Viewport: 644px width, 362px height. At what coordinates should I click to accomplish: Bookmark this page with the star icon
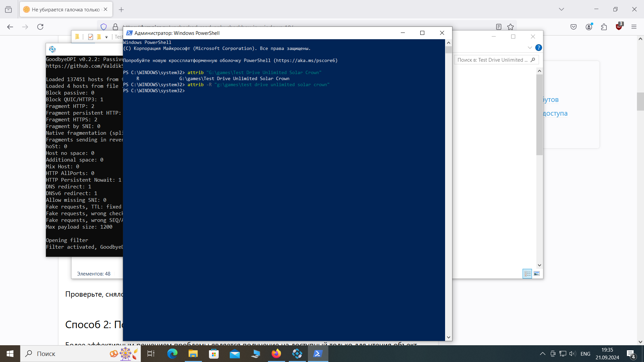pyautogui.click(x=511, y=27)
